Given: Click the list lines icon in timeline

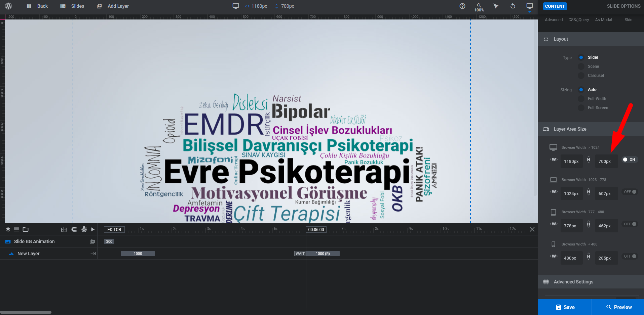Looking at the screenshot, I should 16,229.
